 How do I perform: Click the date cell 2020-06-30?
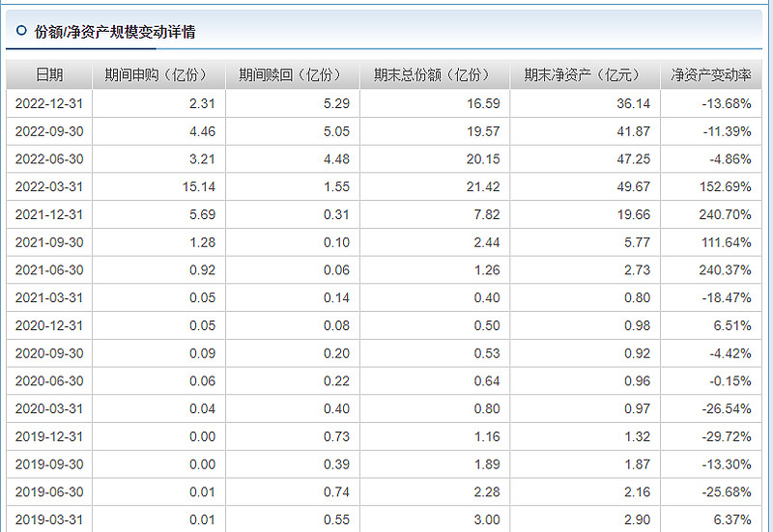tap(49, 380)
